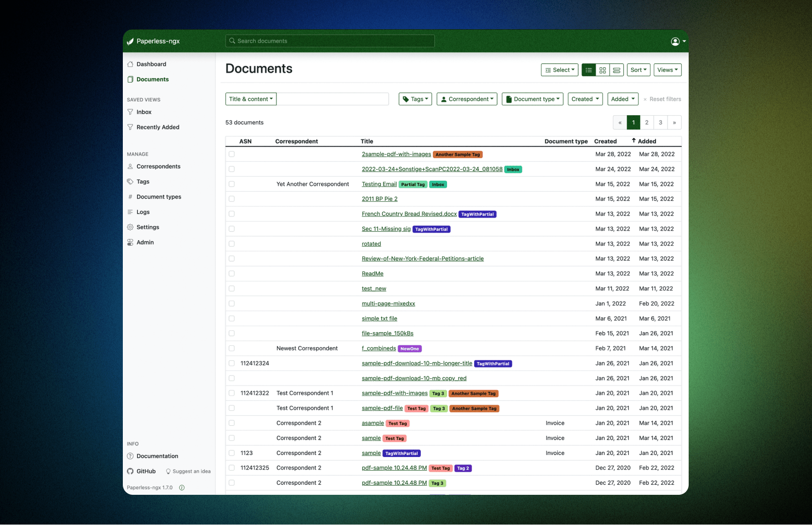The image size is (812, 525).
Task: Click the Admin toggles icon
Action: tap(130, 242)
